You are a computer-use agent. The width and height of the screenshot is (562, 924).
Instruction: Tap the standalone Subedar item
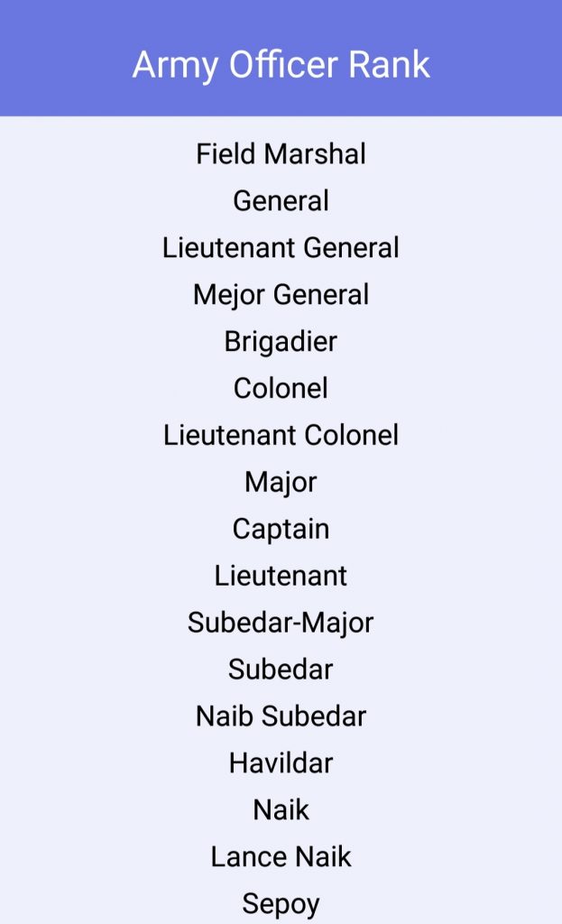pos(281,670)
